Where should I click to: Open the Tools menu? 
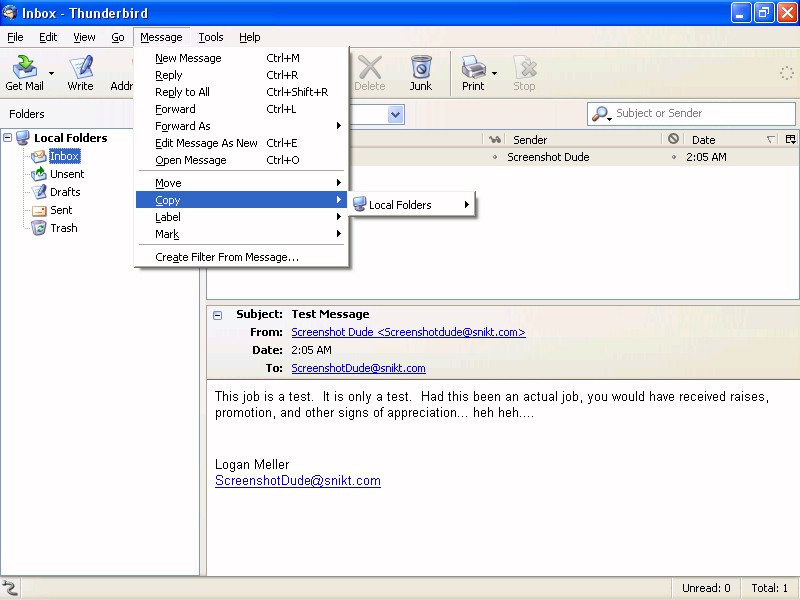(x=211, y=37)
